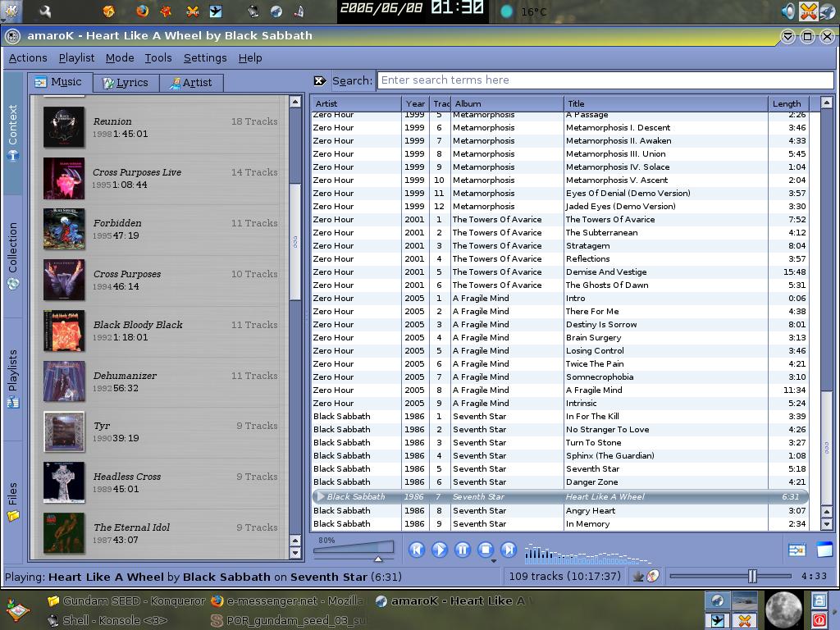
Task: Skip to next track button
Action: [x=509, y=550]
